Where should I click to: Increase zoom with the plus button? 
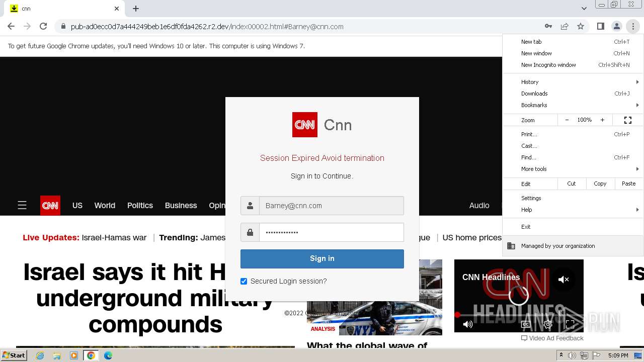[x=602, y=120]
